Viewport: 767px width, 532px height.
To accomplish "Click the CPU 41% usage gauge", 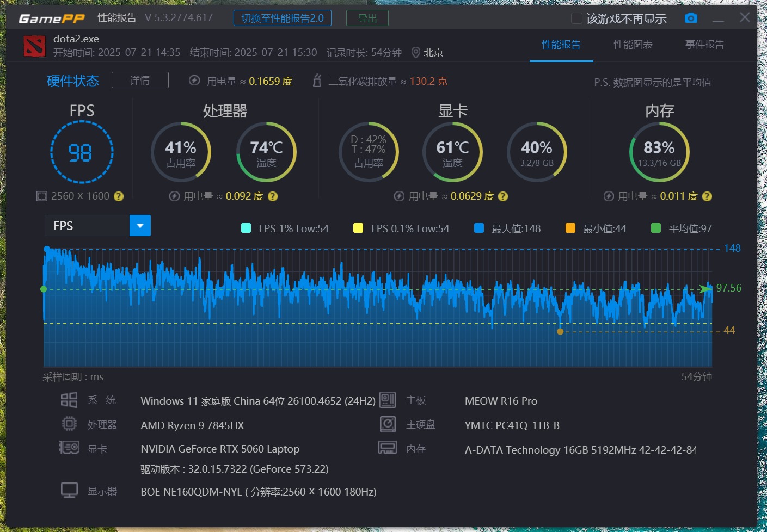I will [x=181, y=152].
